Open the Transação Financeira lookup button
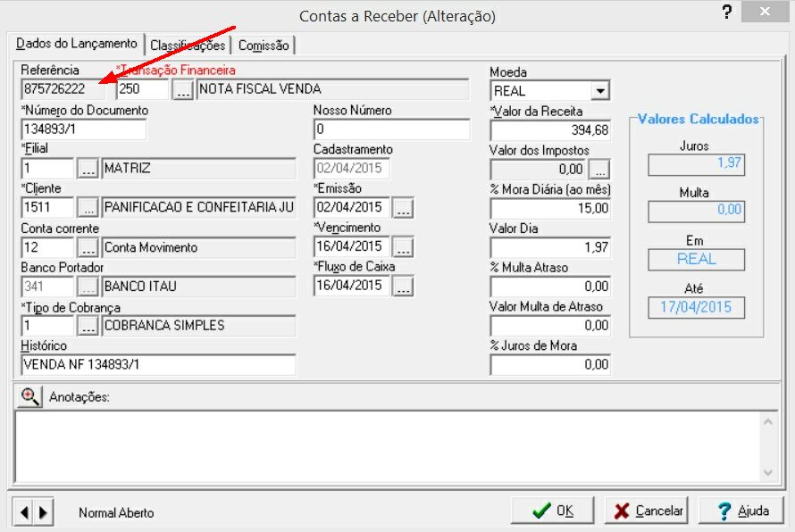 pyautogui.click(x=182, y=90)
